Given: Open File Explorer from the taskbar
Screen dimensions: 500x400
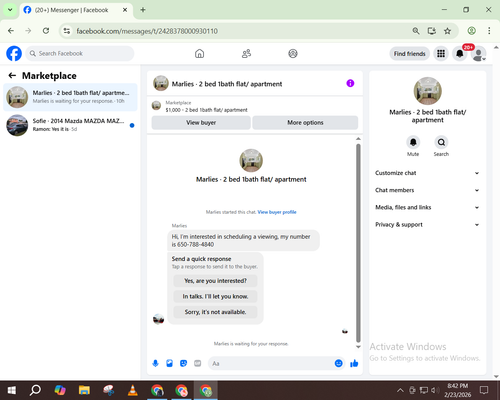Looking at the screenshot, I should 84,390.
